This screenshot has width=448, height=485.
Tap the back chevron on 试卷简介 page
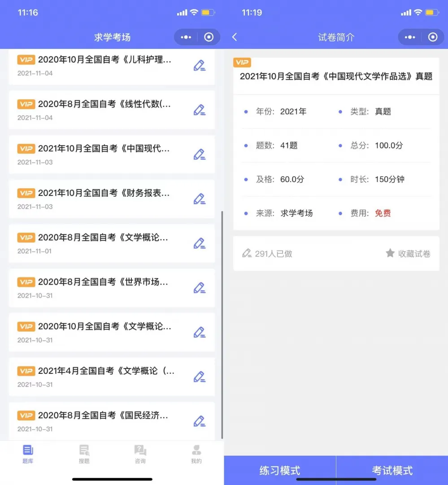(235, 37)
